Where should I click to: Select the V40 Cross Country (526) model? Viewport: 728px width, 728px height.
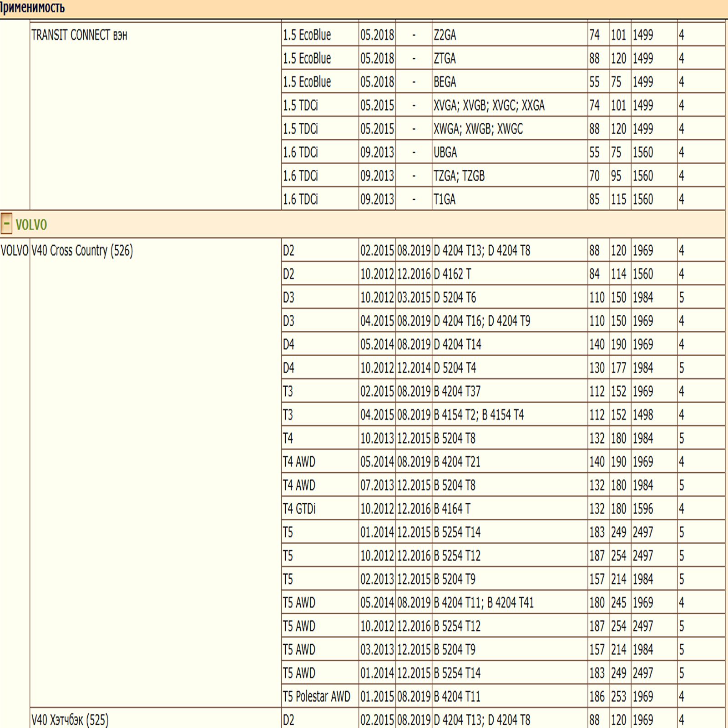pos(82,251)
